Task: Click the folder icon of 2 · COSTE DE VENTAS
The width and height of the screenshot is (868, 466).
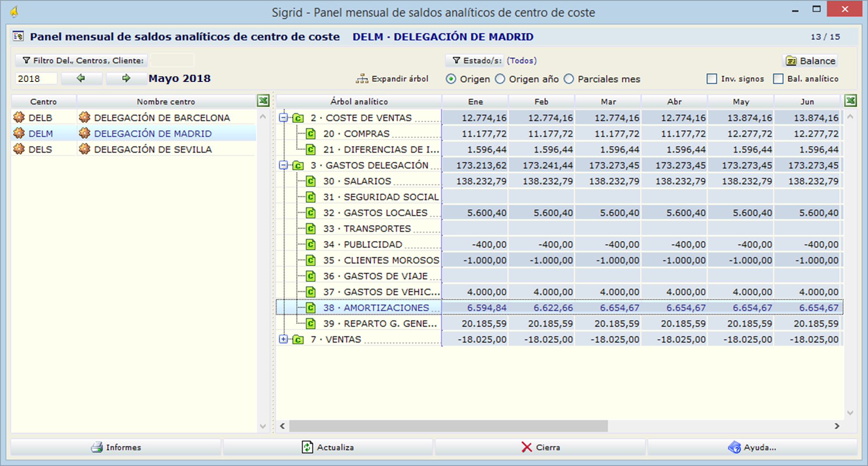Action: pos(298,118)
